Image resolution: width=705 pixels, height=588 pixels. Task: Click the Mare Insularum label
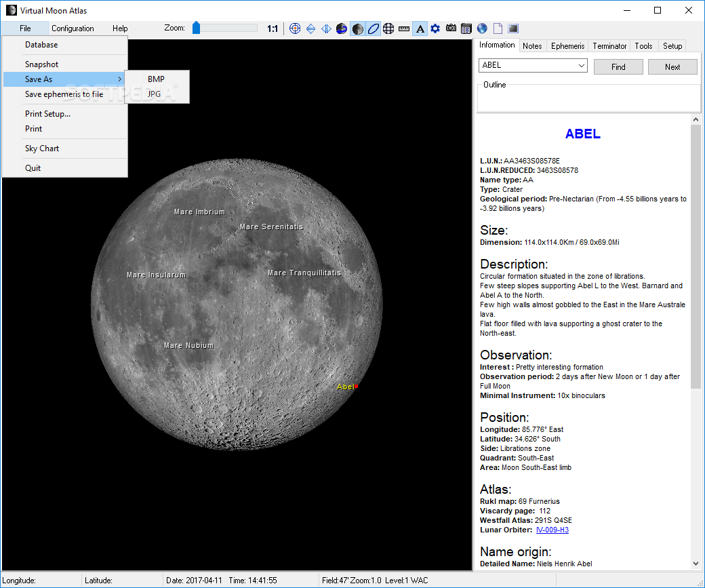(156, 275)
